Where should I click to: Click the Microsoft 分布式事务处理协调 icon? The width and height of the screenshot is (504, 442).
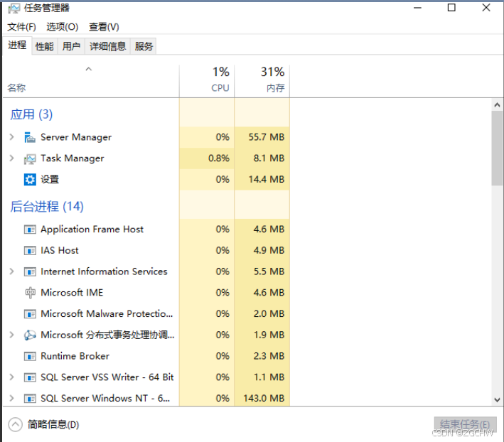point(30,335)
